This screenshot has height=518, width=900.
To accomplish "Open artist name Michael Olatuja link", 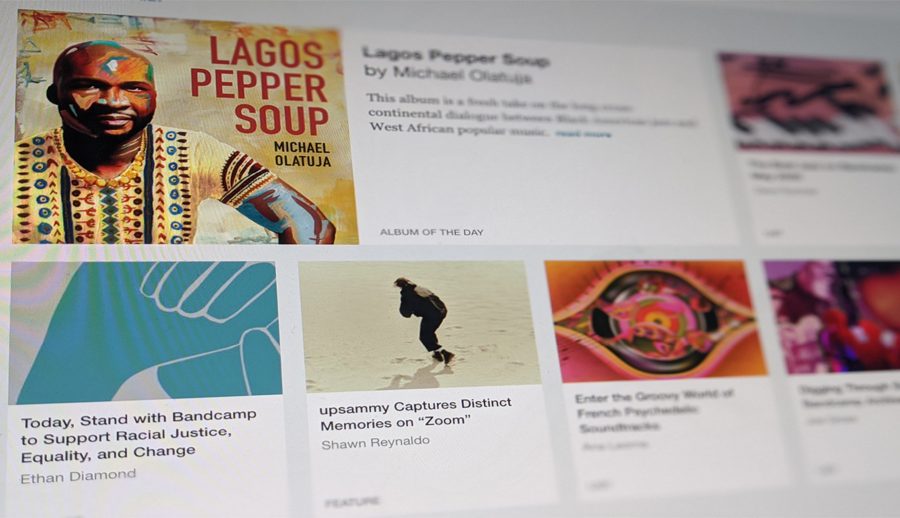I will click(x=448, y=74).
